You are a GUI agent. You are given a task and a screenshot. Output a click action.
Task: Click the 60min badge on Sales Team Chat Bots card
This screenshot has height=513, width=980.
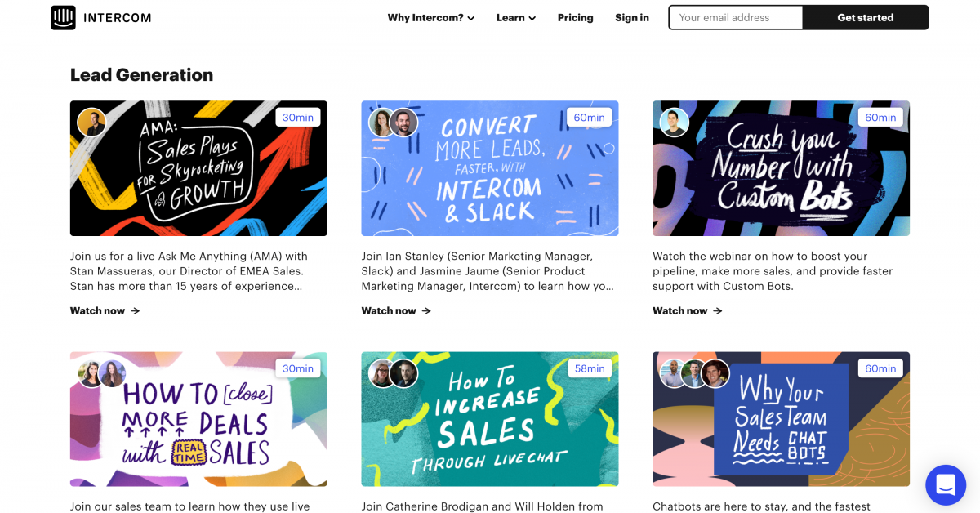(x=880, y=368)
